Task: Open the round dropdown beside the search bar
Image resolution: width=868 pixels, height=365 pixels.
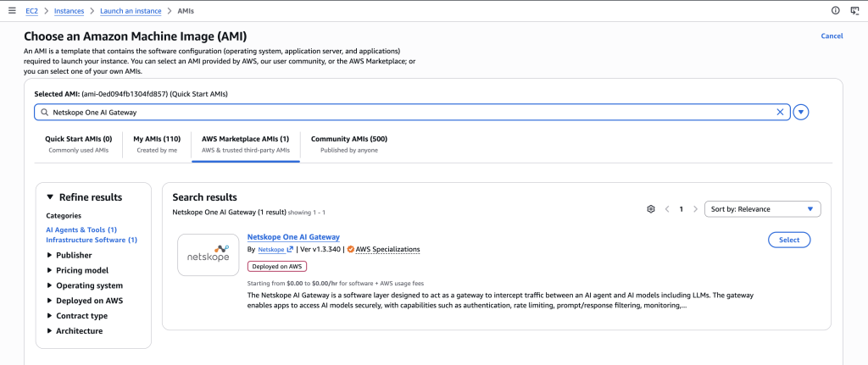Action: click(x=801, y=113)
